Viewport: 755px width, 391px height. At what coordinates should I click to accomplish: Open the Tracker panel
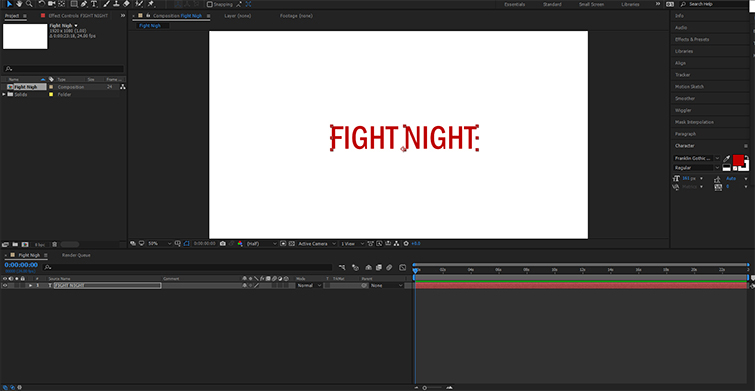click(682, 75)
